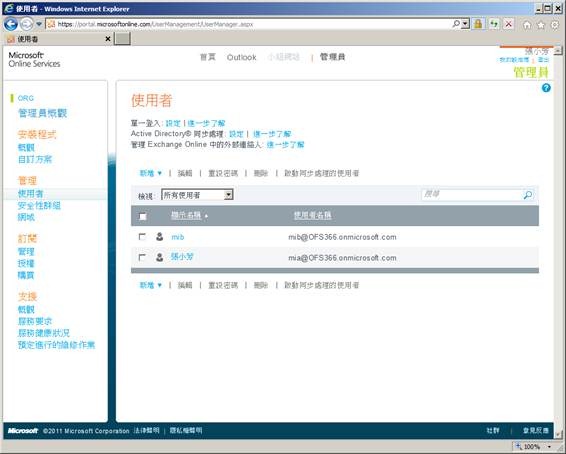Screen dimensions: 566x454
Task: Open the Favorites star icon
Action: [541, 25]
